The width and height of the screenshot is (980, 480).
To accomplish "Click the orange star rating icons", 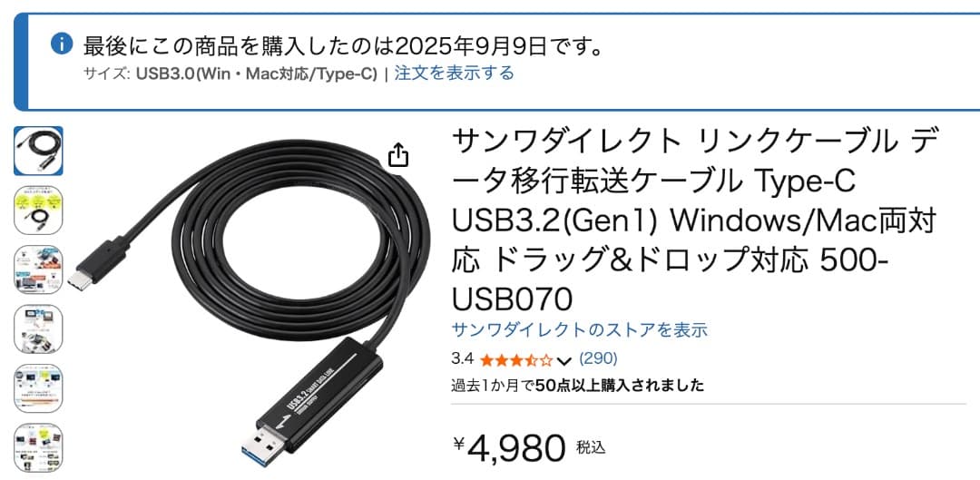I will click(x=516, y=360).
